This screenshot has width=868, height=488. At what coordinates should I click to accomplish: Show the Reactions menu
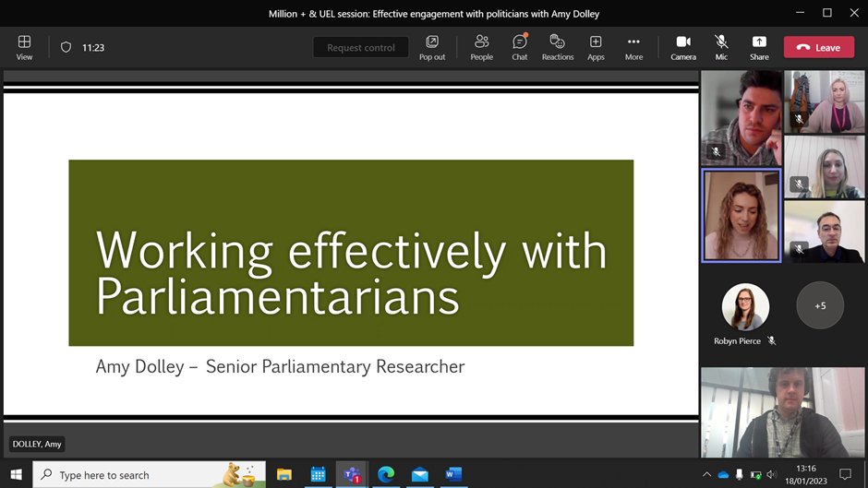[x=558, y=48]
